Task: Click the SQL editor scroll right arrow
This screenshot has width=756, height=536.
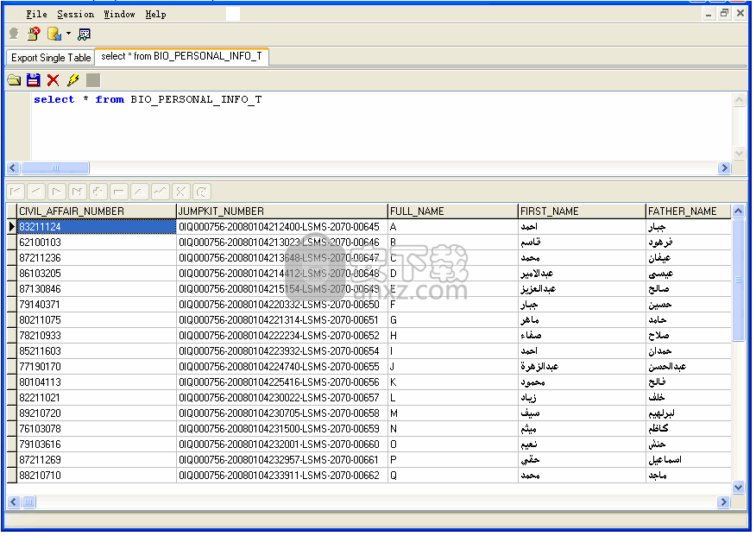Action: click(724, 167)
